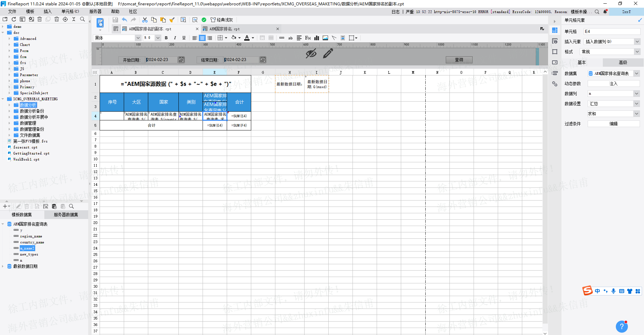
Task: Open the 服务器 menu
Action: [96, 11]
